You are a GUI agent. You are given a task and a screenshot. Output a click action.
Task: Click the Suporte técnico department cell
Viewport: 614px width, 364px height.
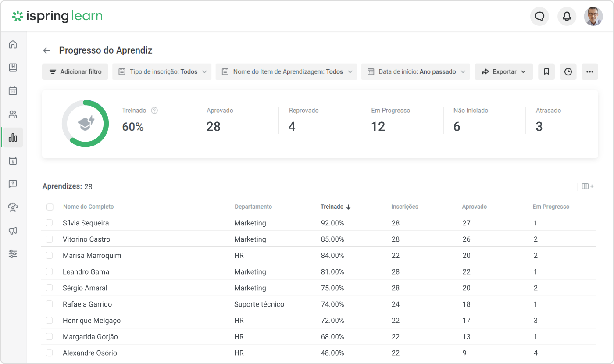tap(259, 304)
